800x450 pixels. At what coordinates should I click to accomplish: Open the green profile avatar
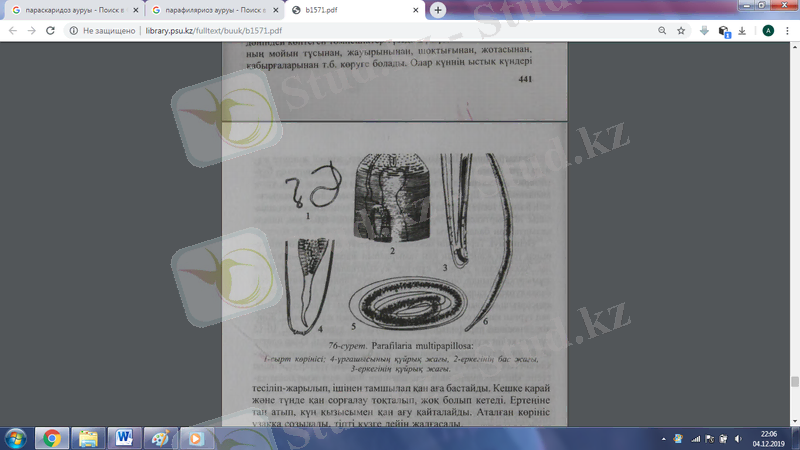[767, 31]
